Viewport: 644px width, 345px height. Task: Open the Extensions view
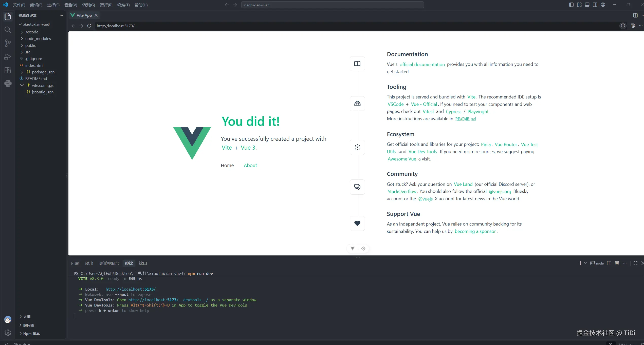pyautogui.click(x=8, y=70)
